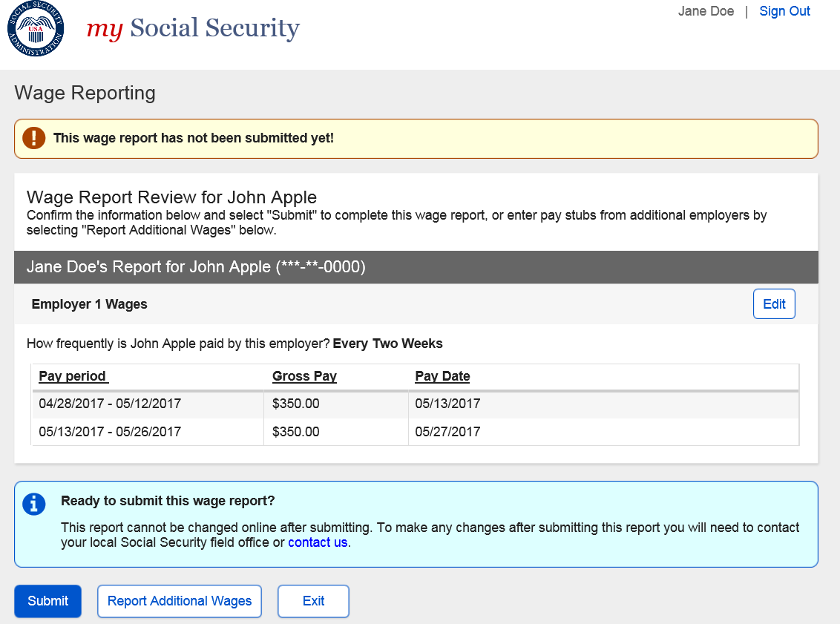Exit the wage reporting page

(x=313, y=601)
